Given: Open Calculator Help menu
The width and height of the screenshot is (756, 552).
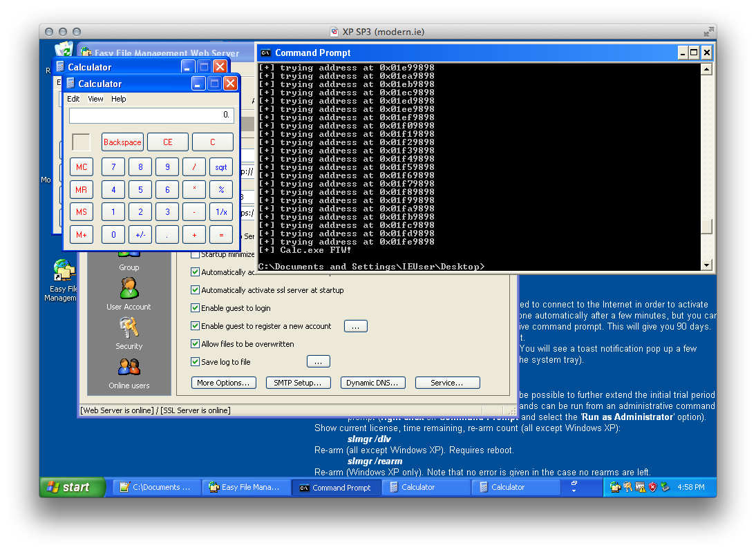Looking at the screenshot, I should coord(119,99).
